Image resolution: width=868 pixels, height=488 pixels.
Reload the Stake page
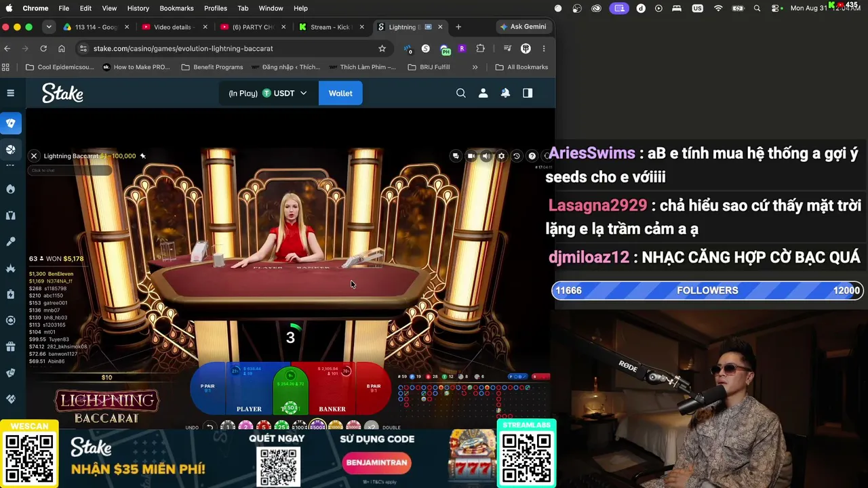43,48
